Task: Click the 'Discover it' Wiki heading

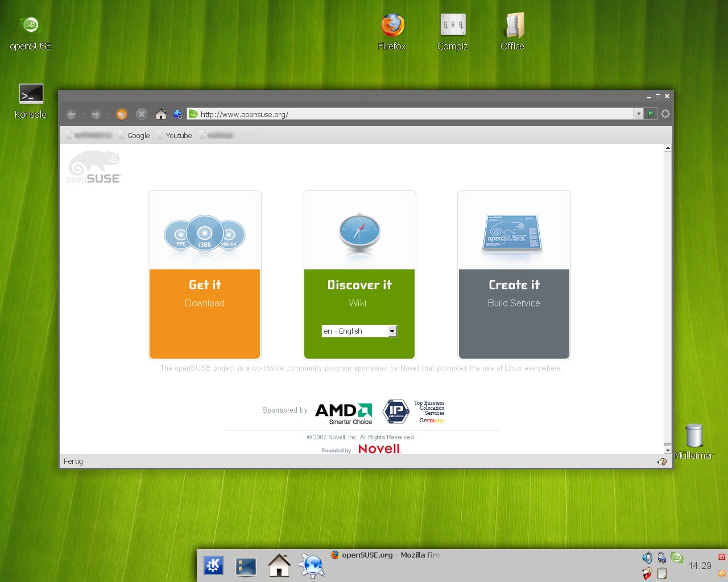Action: 359,285
